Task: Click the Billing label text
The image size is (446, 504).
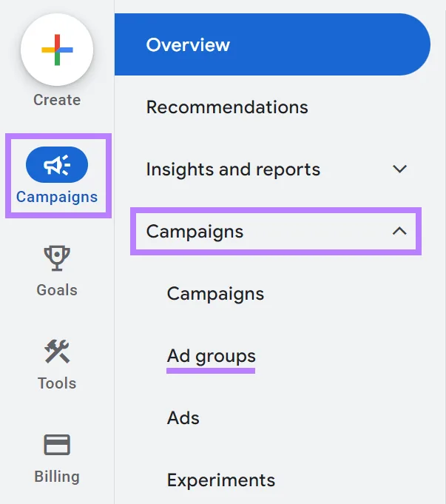Action: pyautogui.click(x=57, y=477)
